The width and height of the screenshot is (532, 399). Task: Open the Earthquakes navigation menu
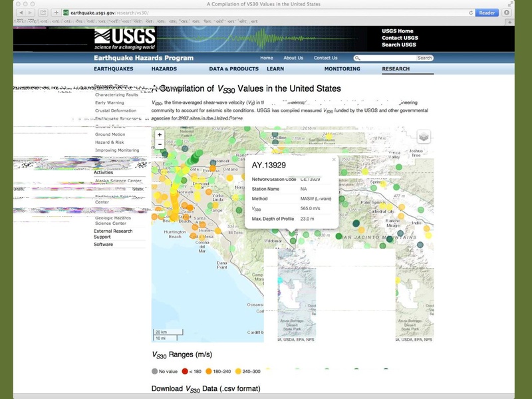(113, 68)
